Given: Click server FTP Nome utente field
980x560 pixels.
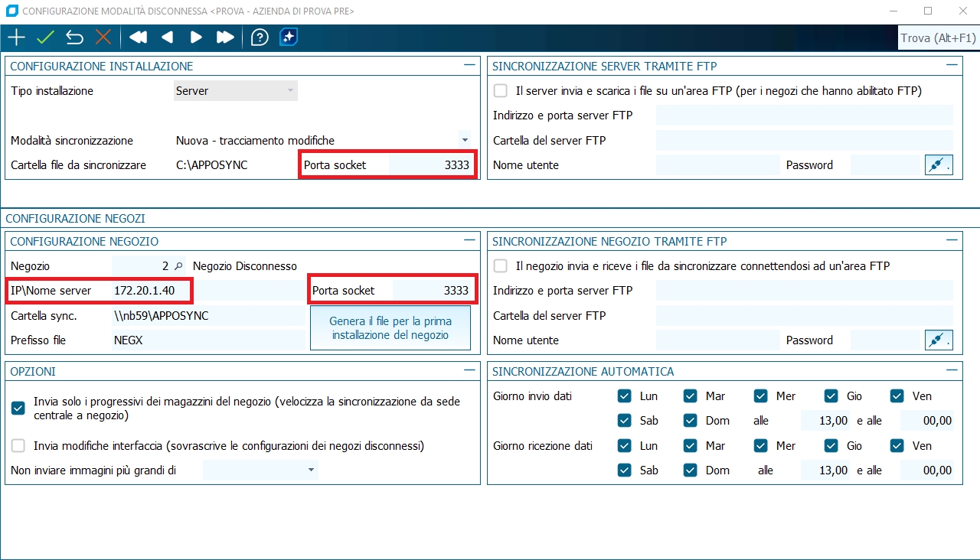Looking at the screenshot, I should pos(717,164).
